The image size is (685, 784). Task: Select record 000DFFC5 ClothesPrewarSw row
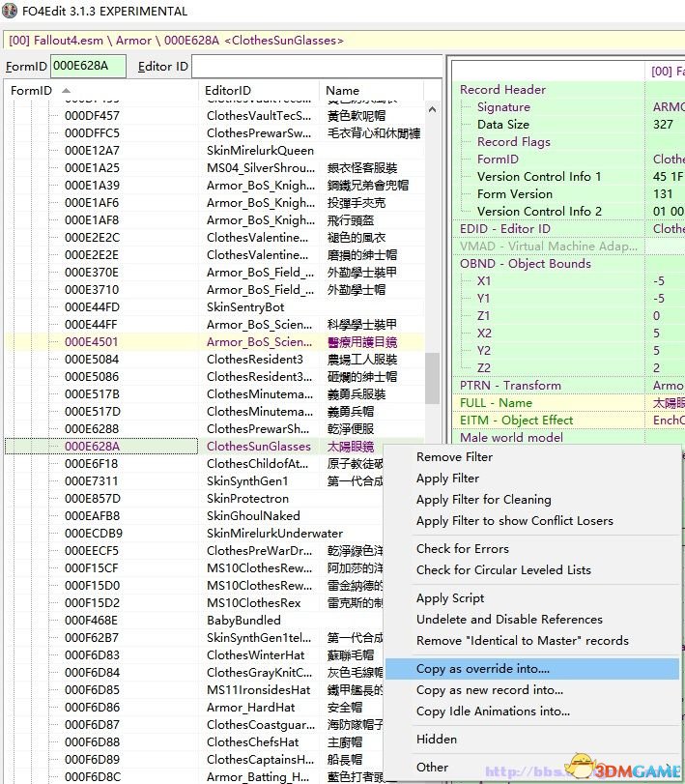(x=214, y=133)
